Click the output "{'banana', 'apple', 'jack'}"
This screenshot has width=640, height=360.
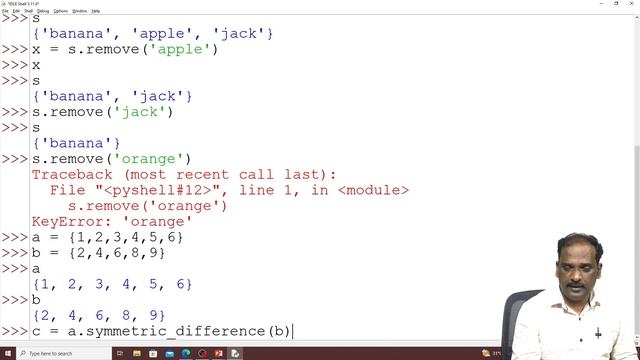[x=153, y=33]
